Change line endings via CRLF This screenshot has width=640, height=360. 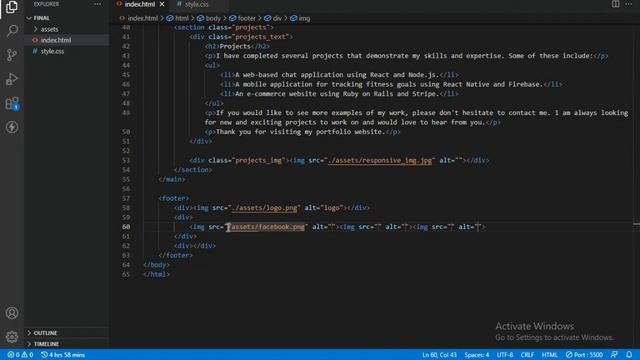click(x=527, y=355)
